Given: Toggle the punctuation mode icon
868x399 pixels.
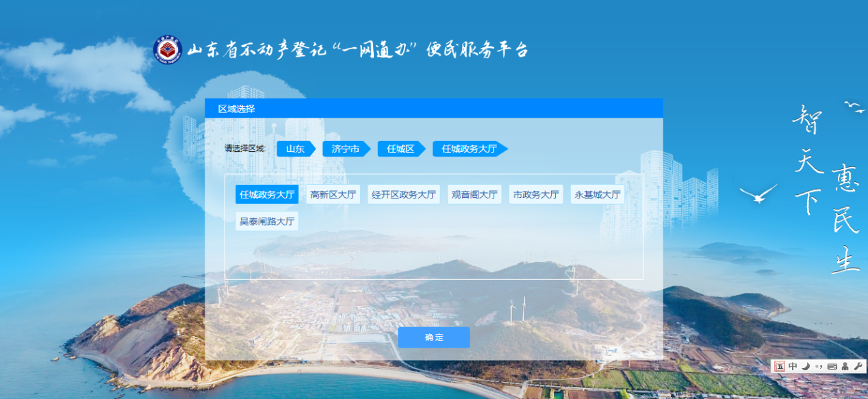Looking at the screenshot, I should pos(819,366).
